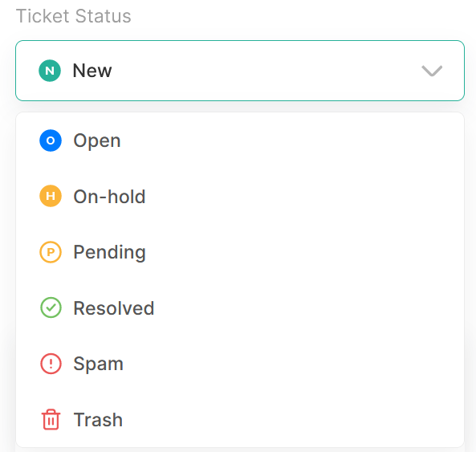
Task: Click the red exclamation Spam icon
Action: [x=51, y=364]
